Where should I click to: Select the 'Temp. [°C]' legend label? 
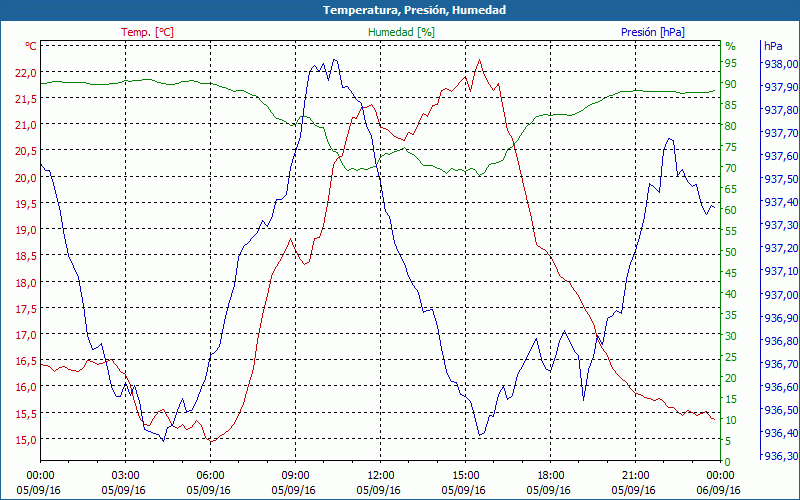click(x=147, y=32)
